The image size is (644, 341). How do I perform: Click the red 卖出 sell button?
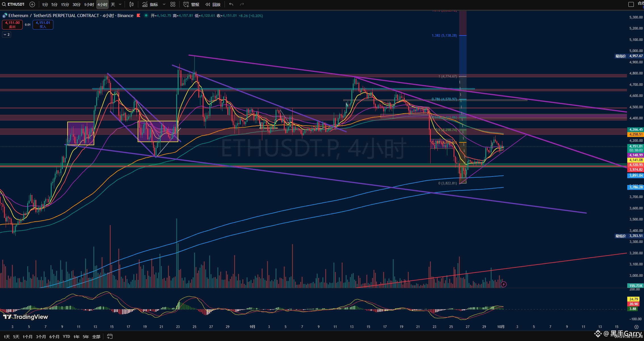pos(12,25)
